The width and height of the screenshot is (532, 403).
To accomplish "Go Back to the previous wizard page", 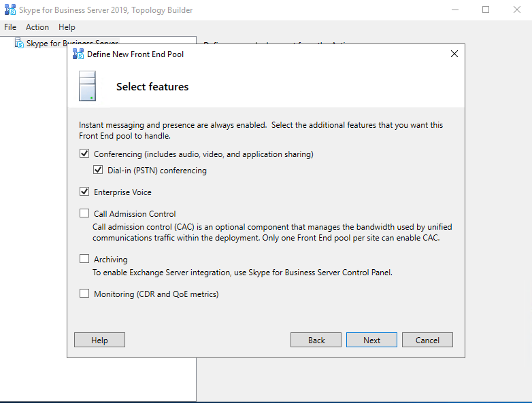I will [x=316, y=340].
